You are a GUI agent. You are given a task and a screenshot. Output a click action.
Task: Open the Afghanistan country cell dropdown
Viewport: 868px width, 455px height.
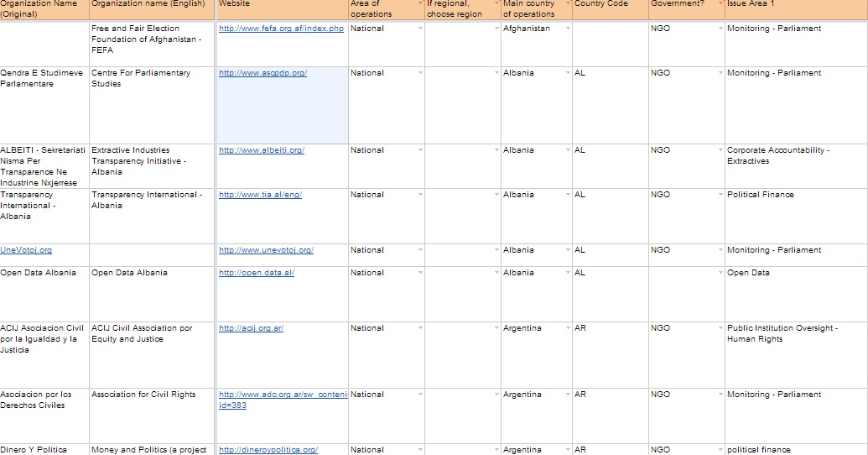coord(568,29)
